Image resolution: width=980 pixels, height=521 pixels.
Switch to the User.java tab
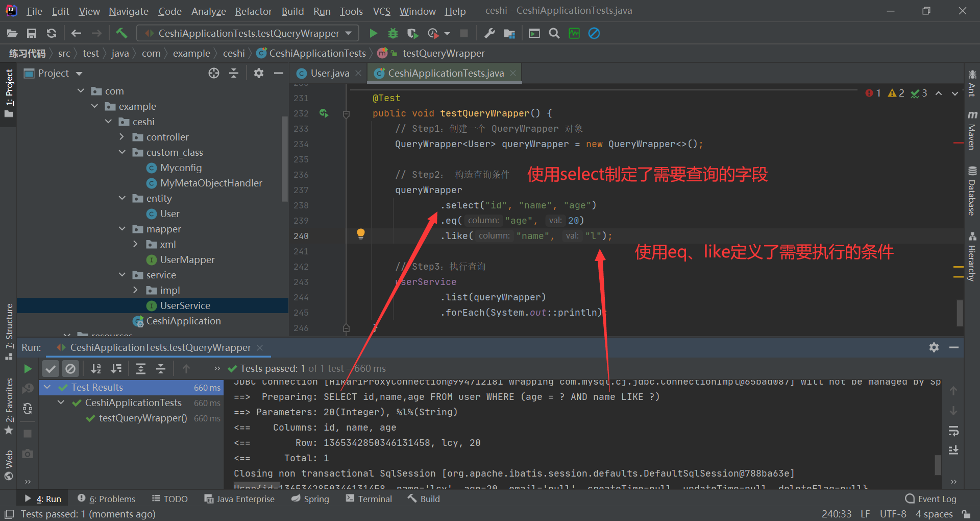click(x=329, y=74)
